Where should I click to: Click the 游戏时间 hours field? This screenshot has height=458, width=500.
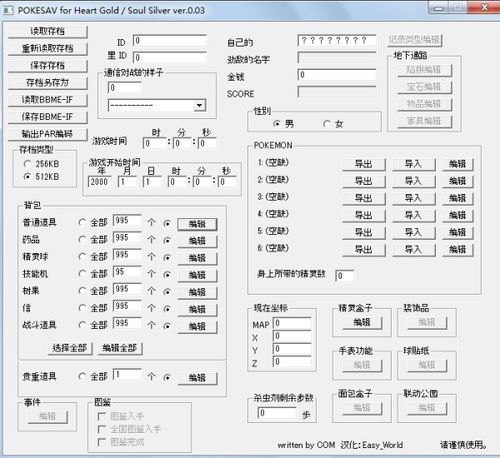154,144
